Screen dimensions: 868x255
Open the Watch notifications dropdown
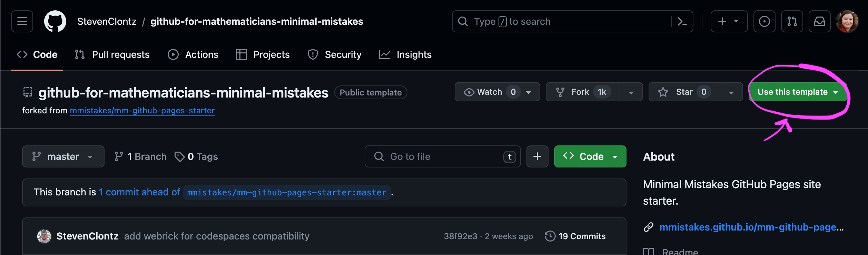tap(497, 92)
